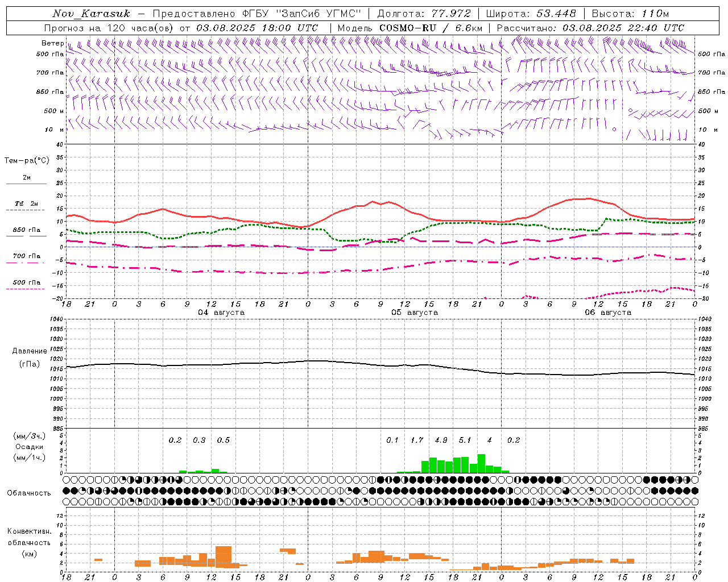Click the 'Рассчитано: 03.08.2025 22:40 UTC' timestamp
The height and width of the screenshot is (582, 728).
[x=590, y=28]
